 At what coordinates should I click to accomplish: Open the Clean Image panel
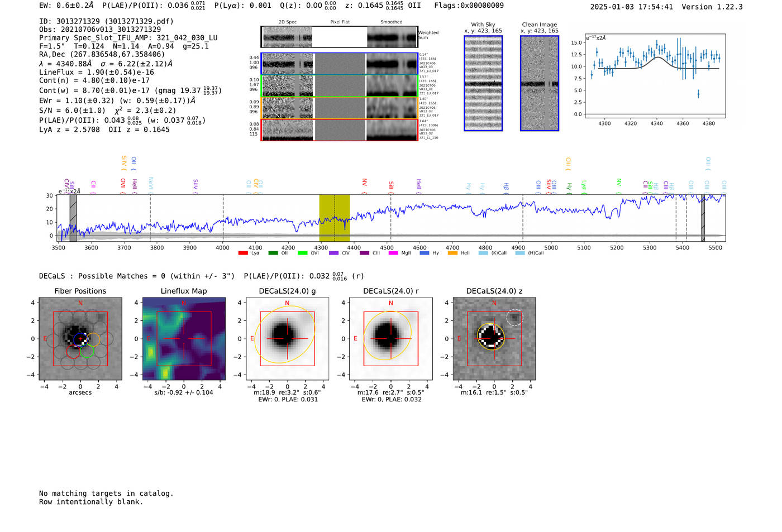(x=540, y=83)
